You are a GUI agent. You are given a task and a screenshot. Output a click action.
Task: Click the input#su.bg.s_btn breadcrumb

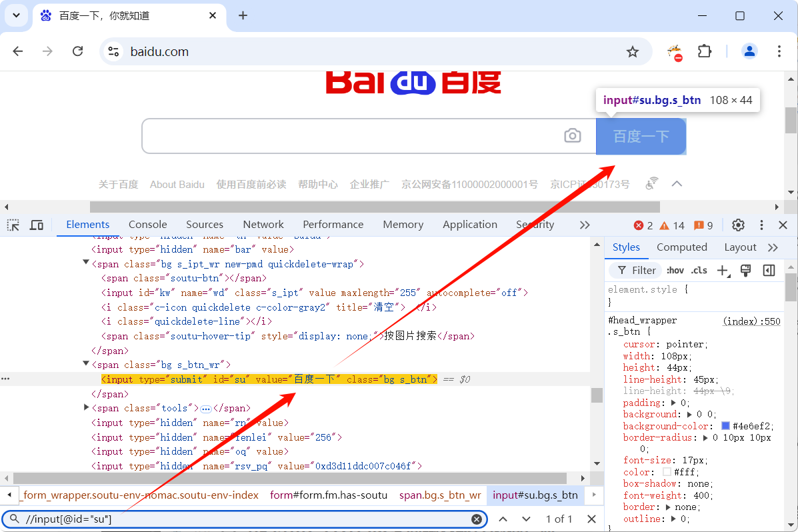pyautogui.click(x=535, y=495)
